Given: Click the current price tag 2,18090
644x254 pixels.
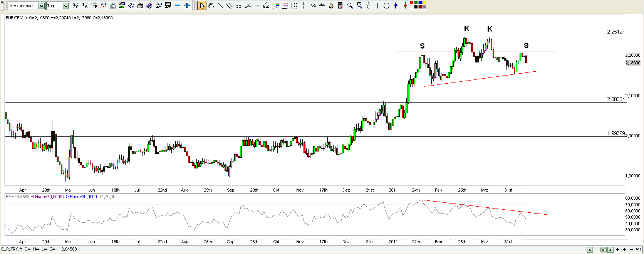Looking at the screenshot, I should (x=633, y=63).
